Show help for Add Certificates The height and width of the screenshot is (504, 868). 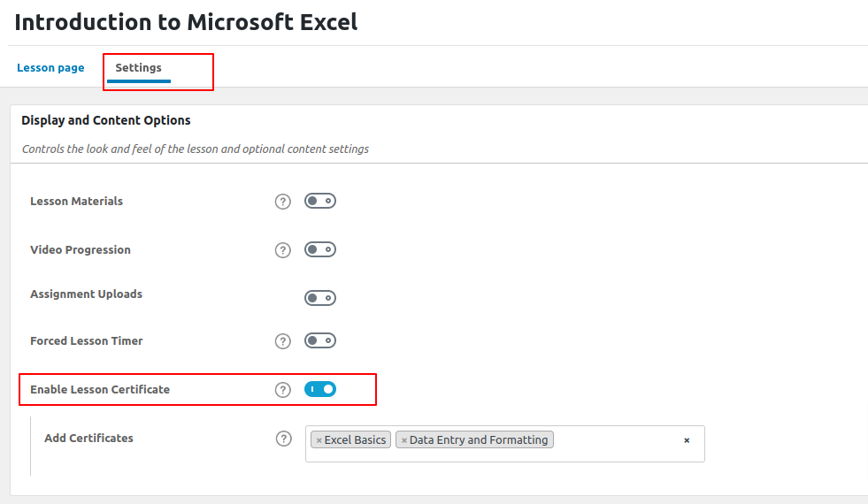point(283,439)
